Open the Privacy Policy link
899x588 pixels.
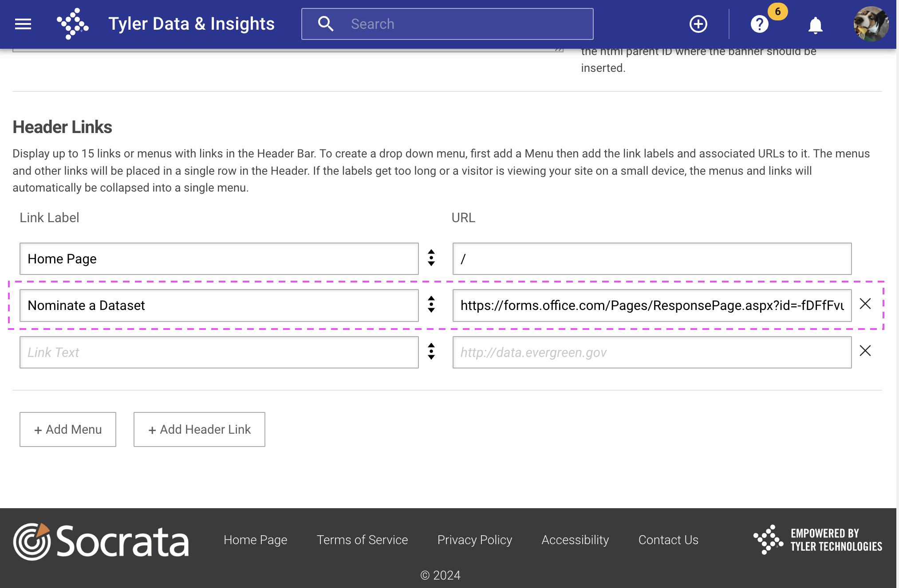click(x=475, y=540)
